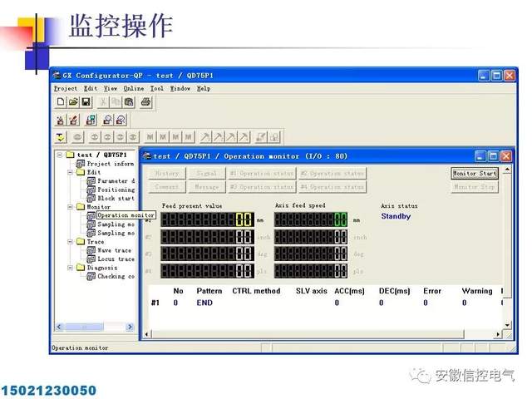Click the tree panel horizontal scroll thumb
This screenshot has width=532, height=399.
point(84,327)
